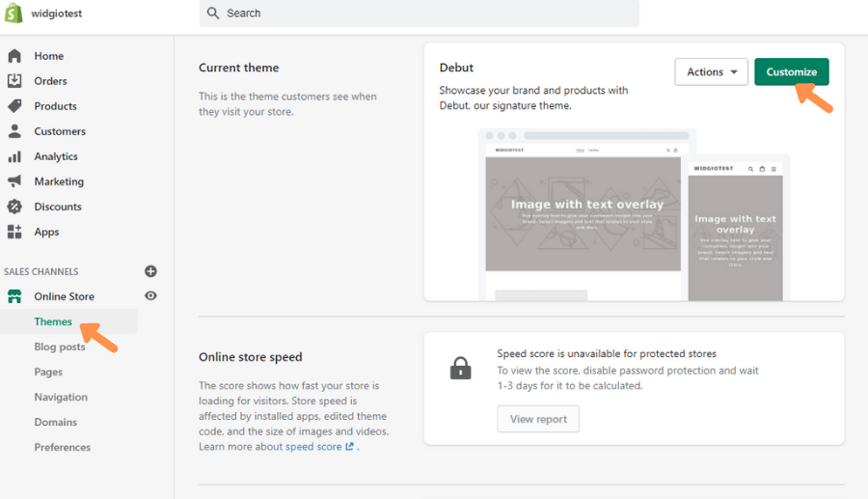This screenshot has height=499, width=868.
Task: Open Home in the sidebar
Action: (49, 56)
